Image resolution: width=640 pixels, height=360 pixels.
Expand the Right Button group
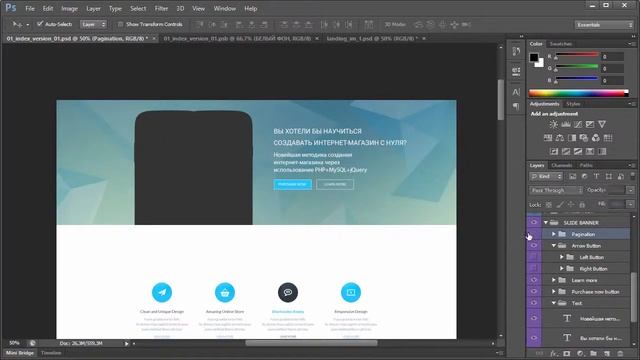[x=562, y=268]
